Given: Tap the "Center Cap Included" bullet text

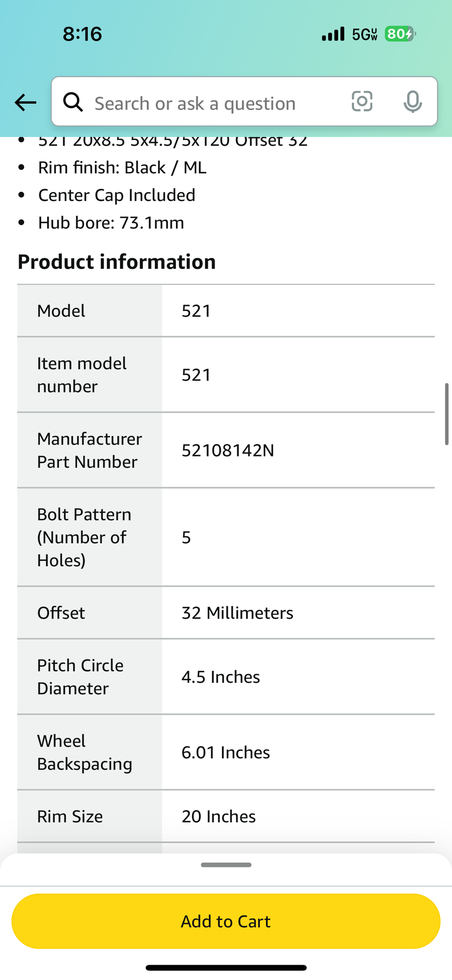Looking at the screenshot, I should click(x=117, y=196).
